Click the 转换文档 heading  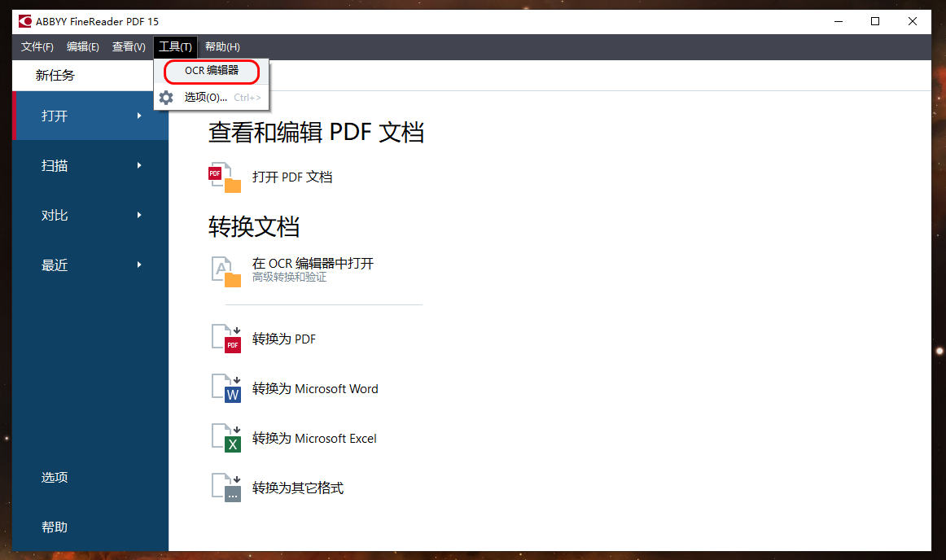tap(253, 227)
